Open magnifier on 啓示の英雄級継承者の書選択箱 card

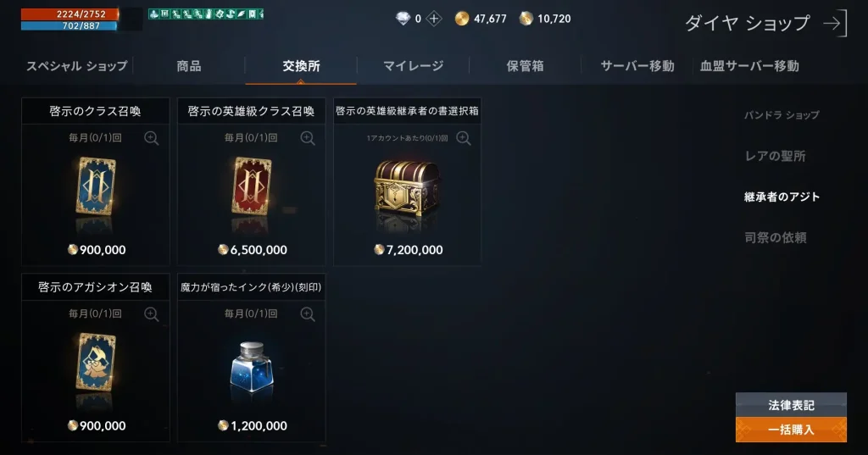click(464, 138)
